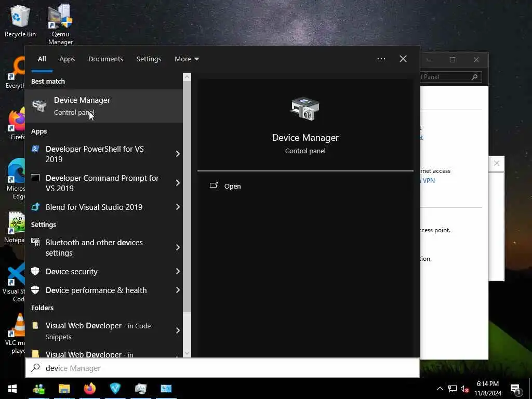Screen dimensions: 532x399
Task: Click the search magnifier icon in search box
Action: 36,368
